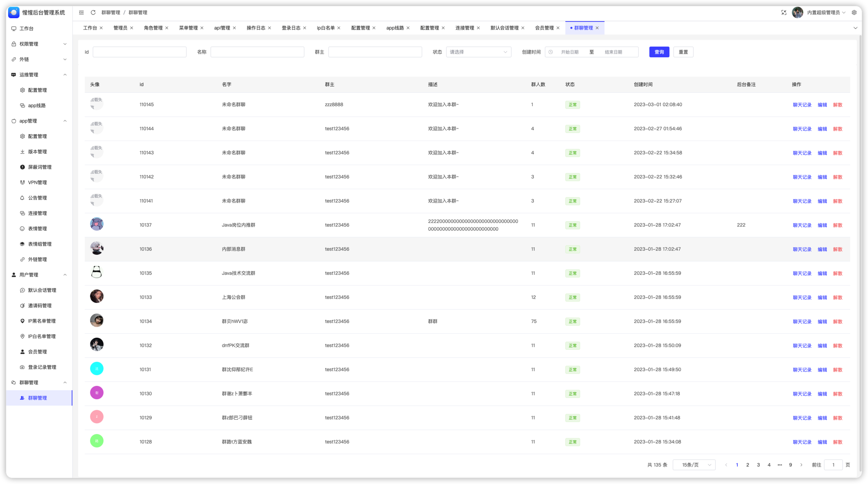This screenshot has width=868, height=484.
Task: Close the 会员管理 tab
Action: pyautogui.click(x=558, y=28)
